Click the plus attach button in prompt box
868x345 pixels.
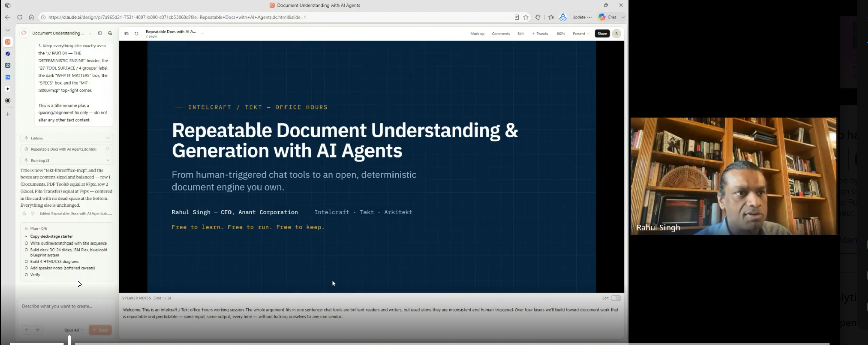(x=26, y=330)
